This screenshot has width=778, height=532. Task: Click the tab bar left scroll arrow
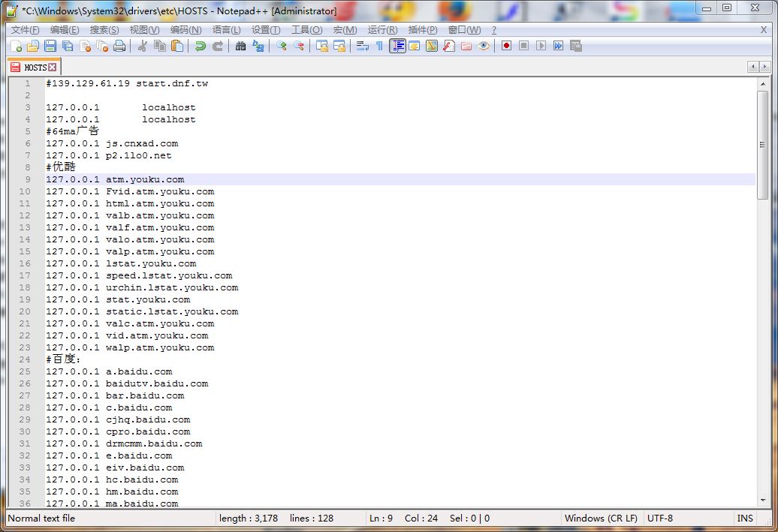(753, 67)
